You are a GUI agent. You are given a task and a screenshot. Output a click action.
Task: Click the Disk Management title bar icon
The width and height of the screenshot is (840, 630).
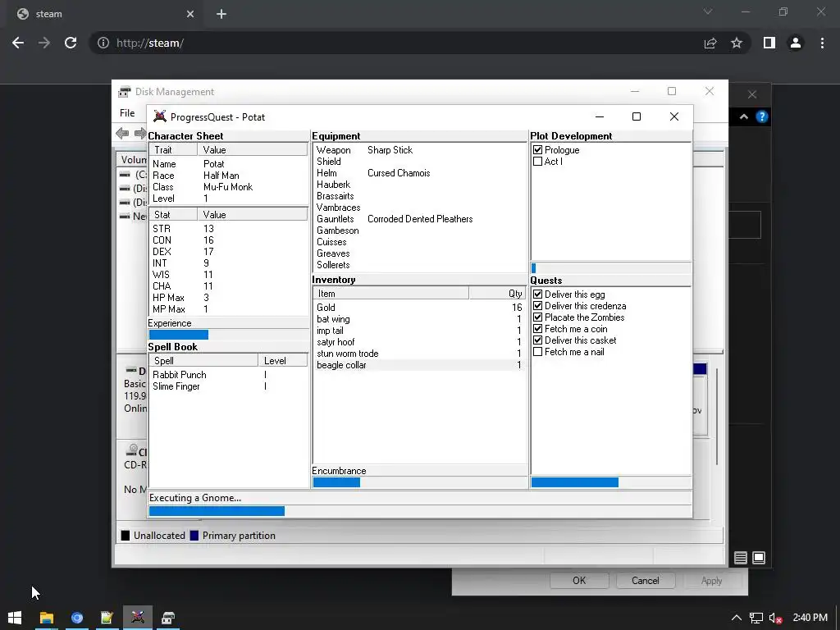coord(125,92)
